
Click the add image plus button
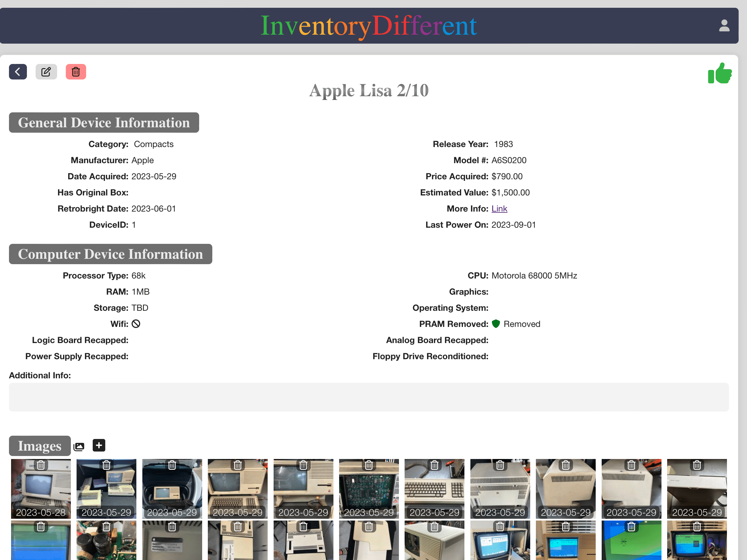click(x=99, y=445)
